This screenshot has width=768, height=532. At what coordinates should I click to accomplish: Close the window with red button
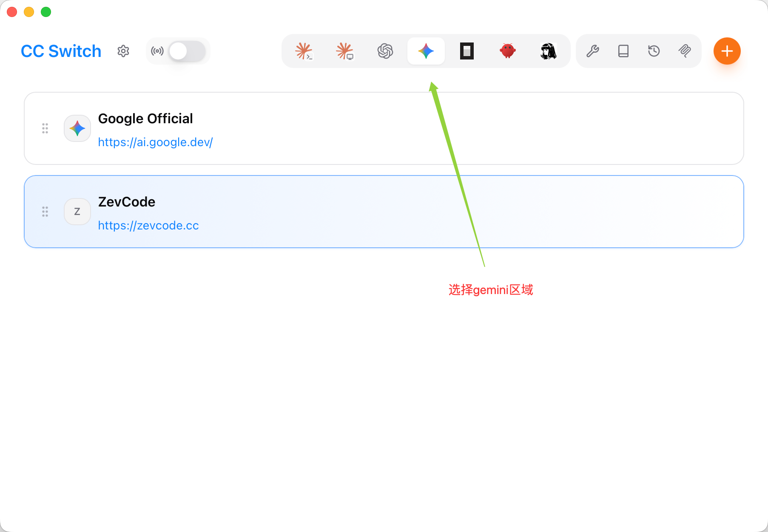tap(12, 12)
